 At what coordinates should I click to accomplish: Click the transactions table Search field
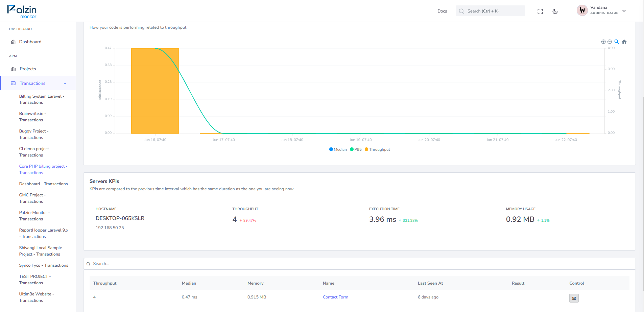(359, 264)
